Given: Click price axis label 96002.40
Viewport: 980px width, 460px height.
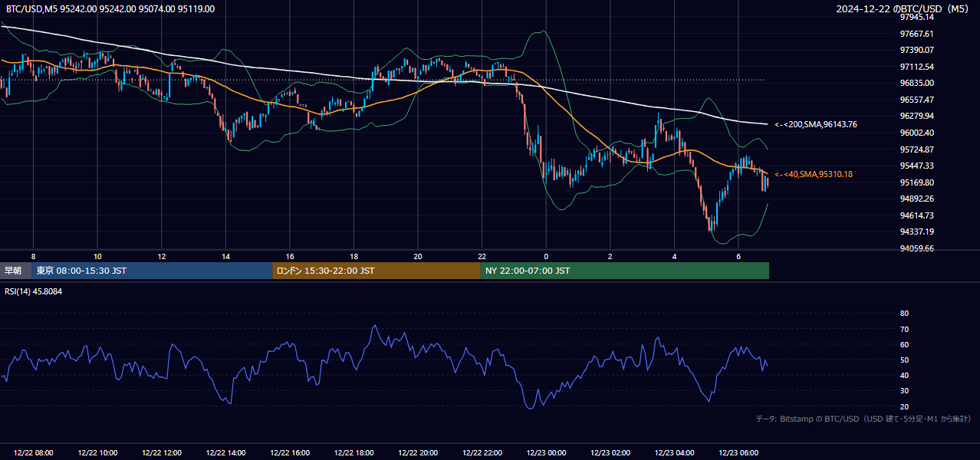Looking at the screenshot, I should tap(917, 133).
